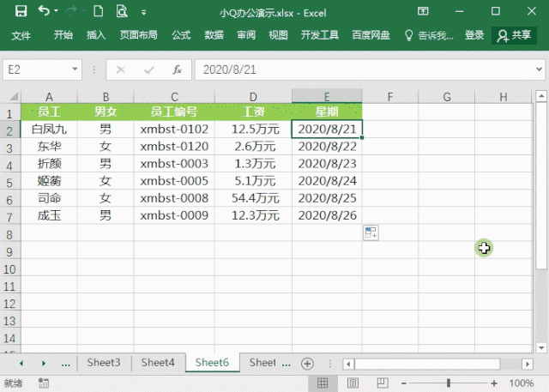Switch to Sheet3 tab

click(x=104, y=363)
